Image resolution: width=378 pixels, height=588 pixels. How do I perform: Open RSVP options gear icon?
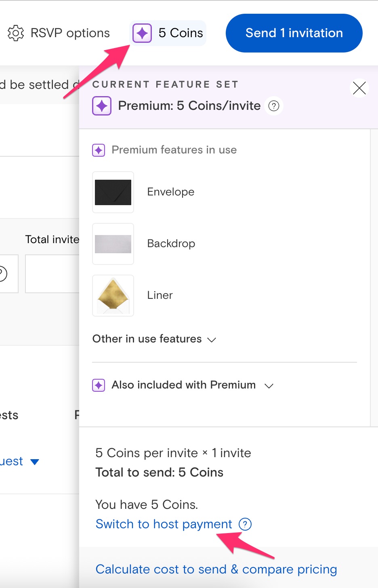point(16,33)
